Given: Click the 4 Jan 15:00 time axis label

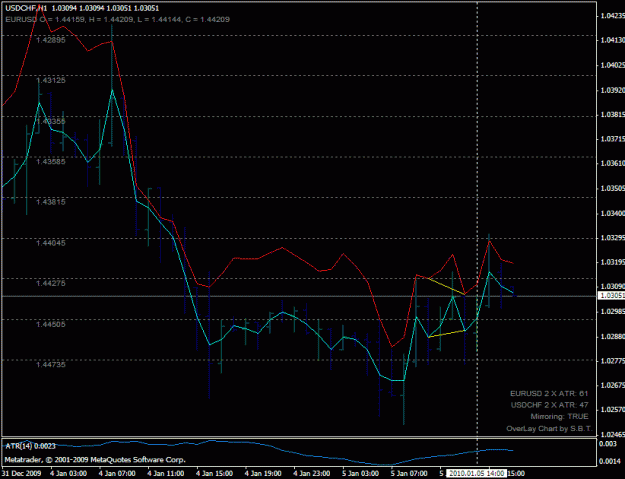Looking at the screenshot, I should [214, 473].
